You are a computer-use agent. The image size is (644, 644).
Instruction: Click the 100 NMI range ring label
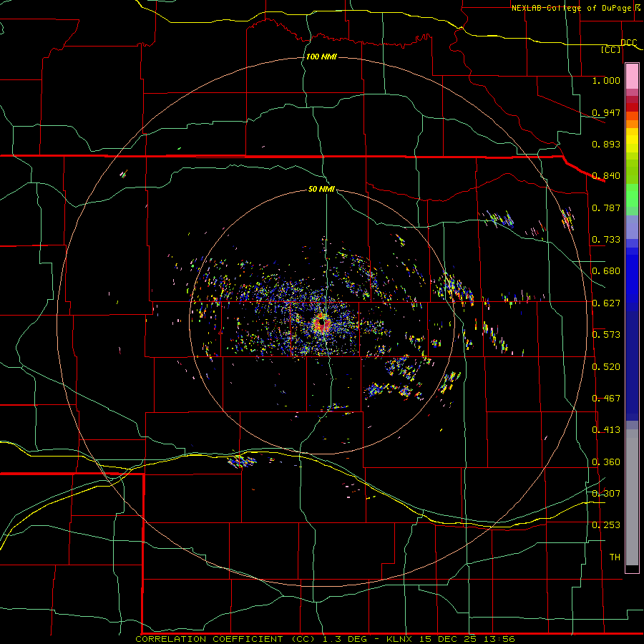point(321,57)
